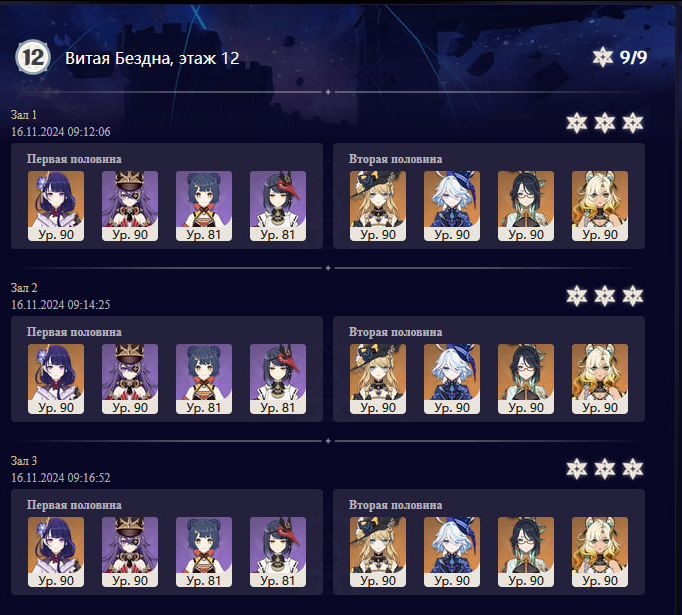This screenshot has height=615, width=682.
Task: Click last star of Зал 2 rating
Action: click(x=632, y=296)
